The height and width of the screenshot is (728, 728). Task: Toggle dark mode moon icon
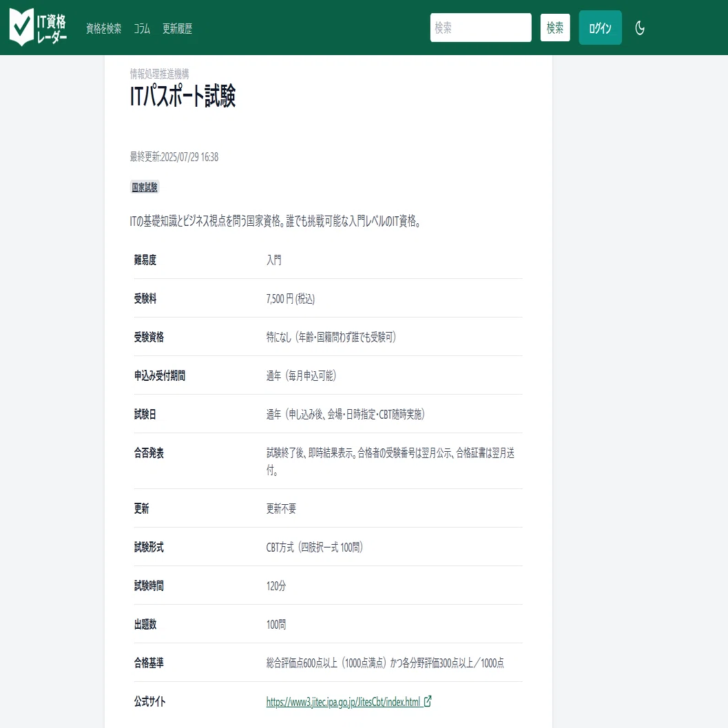(640, 28)
